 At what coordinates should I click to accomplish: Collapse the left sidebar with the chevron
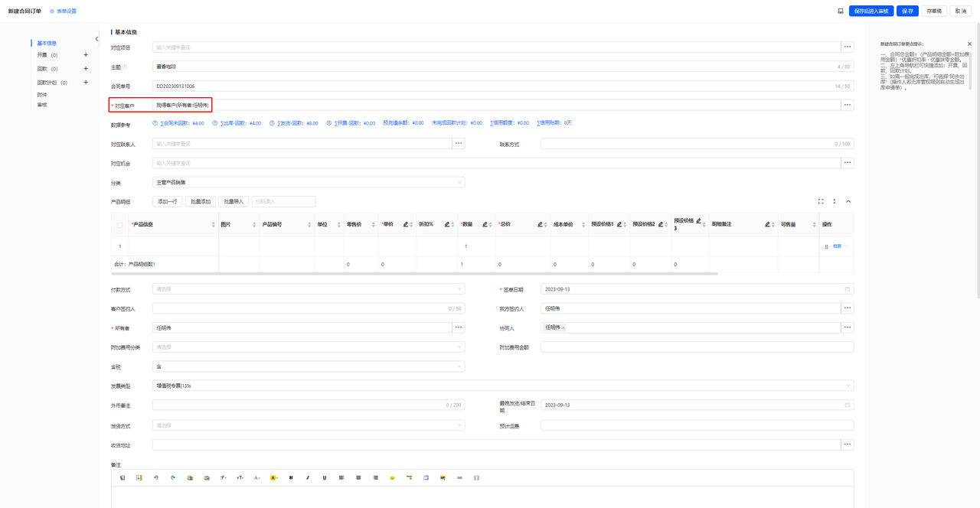(x=96, y=39)
